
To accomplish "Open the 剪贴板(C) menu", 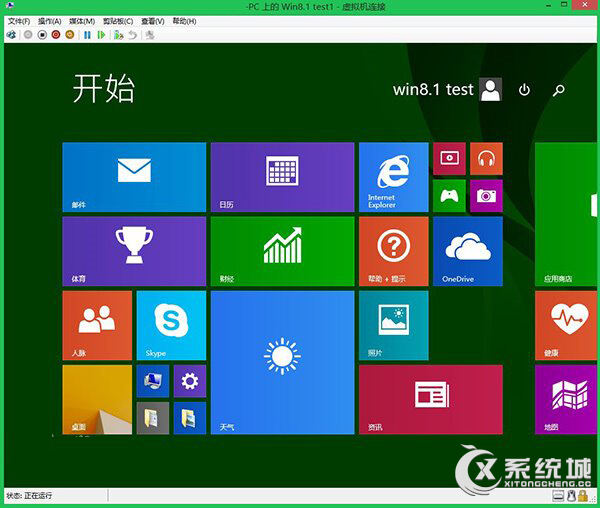I will [x=118, y=21].
